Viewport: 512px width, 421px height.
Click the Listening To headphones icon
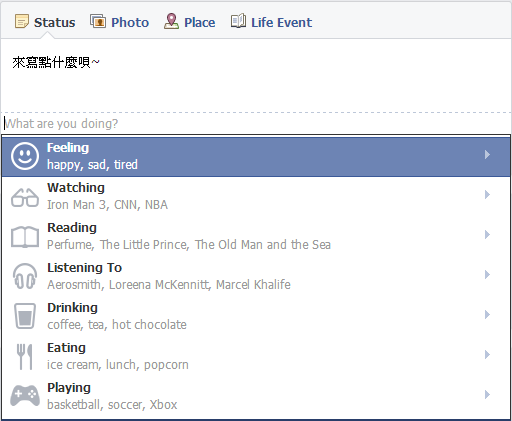[25, 276]
